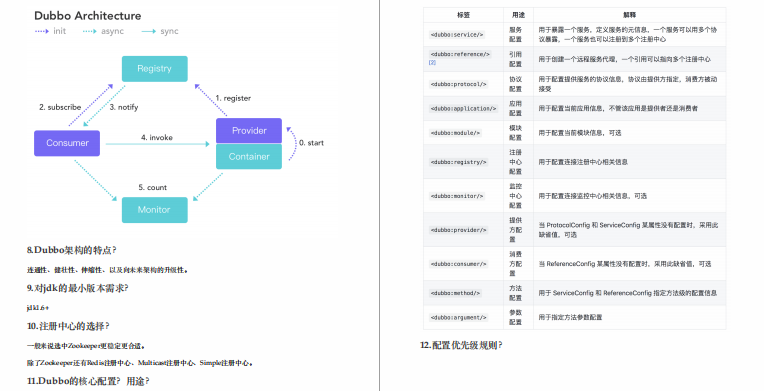Click heading '8.Dubbo架构的特点?'
Image resolution: width=764 pixels, height=391 pixels.
click(x=72, y=250)
